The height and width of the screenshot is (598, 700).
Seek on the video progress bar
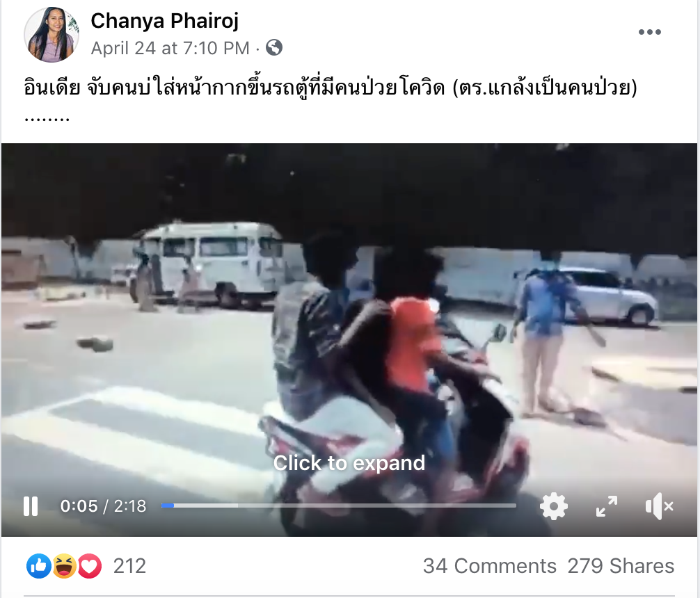(338, 506)
